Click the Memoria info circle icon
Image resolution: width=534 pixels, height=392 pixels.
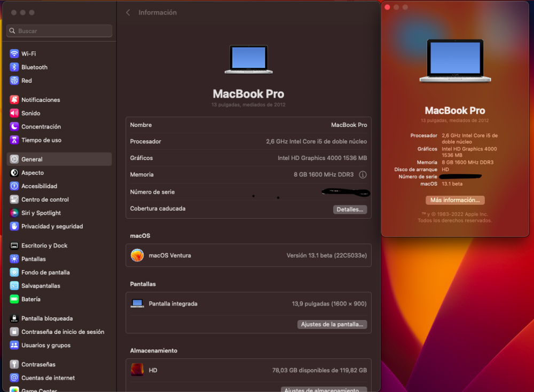click(363, 174)
